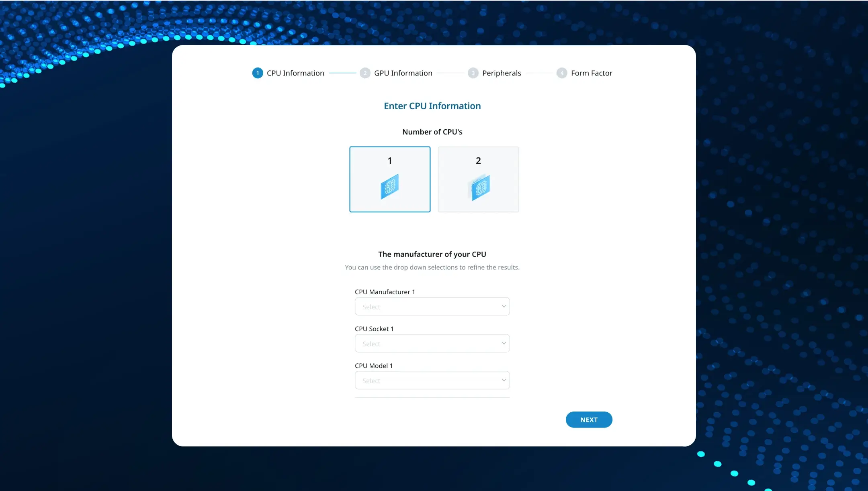Click the single chip icon in card 1

(x=389, y=187)
